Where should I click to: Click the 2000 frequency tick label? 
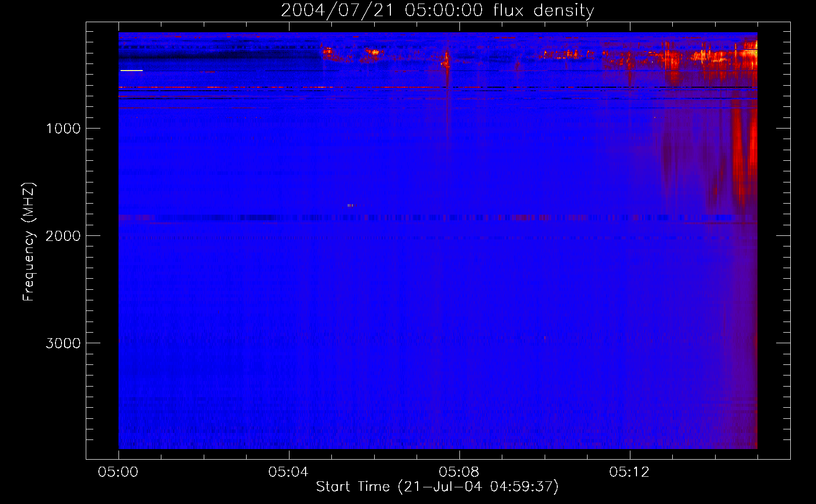[63, 236]
